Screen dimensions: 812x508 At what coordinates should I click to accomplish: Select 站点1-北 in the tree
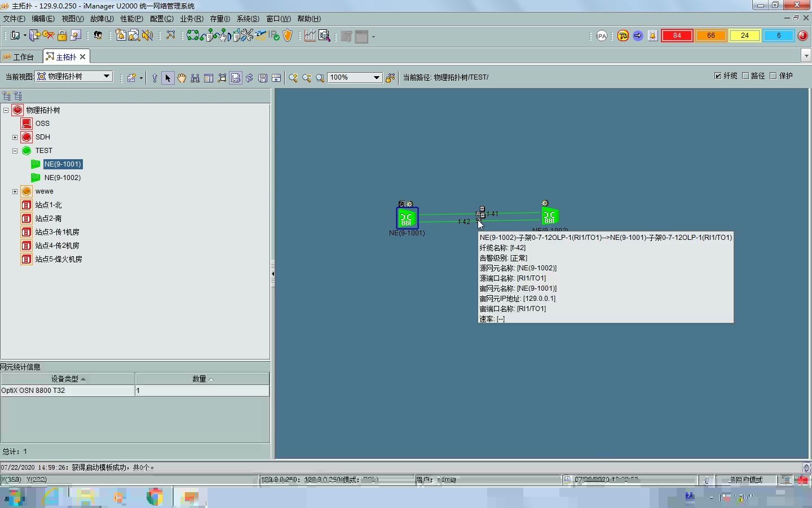[x=48, y=205]
